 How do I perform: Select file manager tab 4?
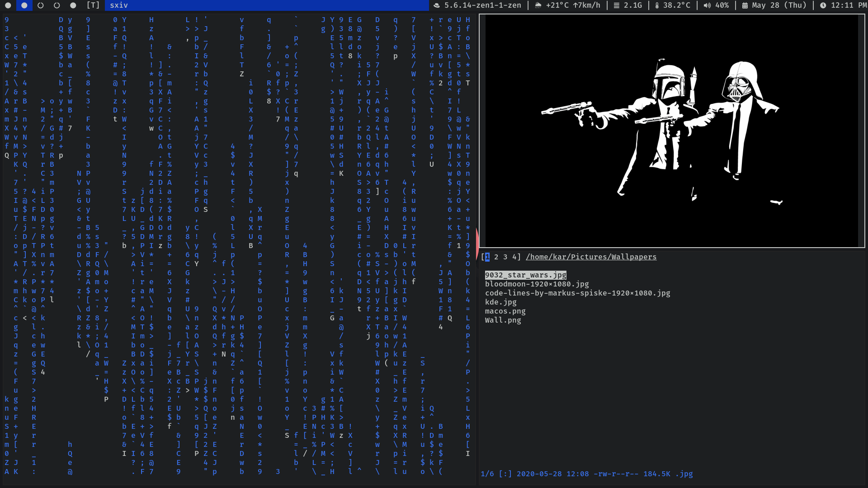(514, 257)
